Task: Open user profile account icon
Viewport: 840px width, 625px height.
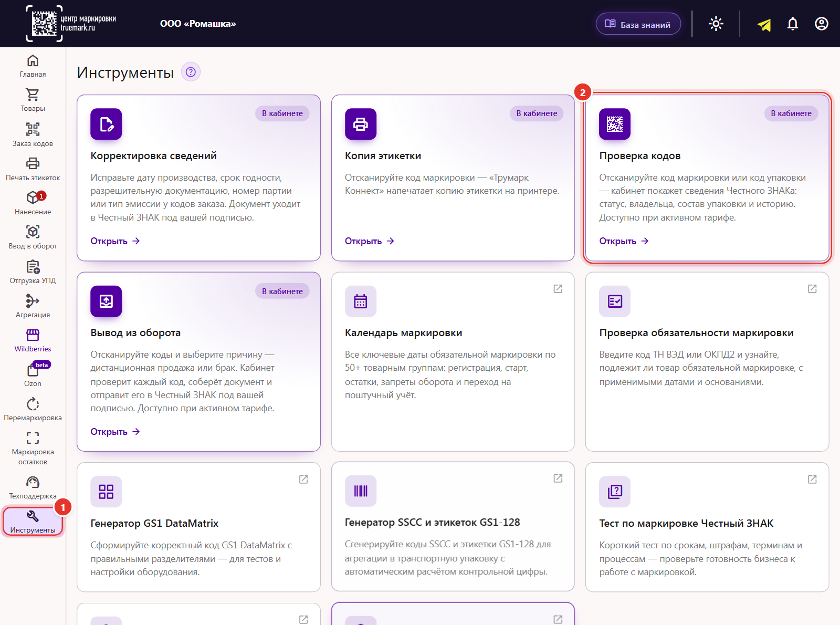Action: (822, 24)
